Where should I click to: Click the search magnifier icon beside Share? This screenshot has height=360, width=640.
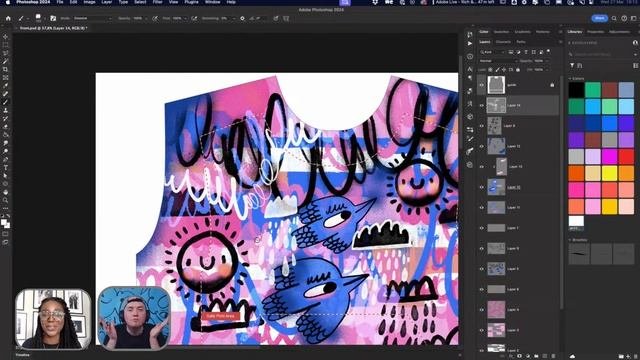(x=614, y=18)
